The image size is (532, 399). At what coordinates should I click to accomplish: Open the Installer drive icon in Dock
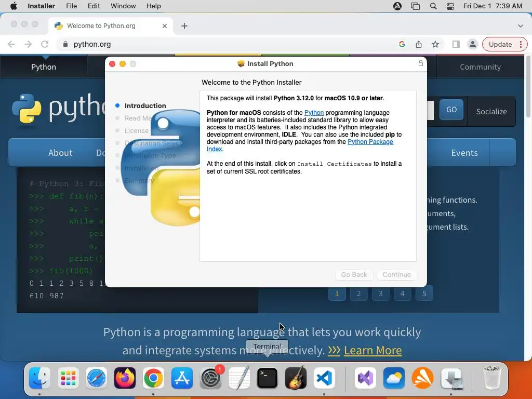click(451, 378)
